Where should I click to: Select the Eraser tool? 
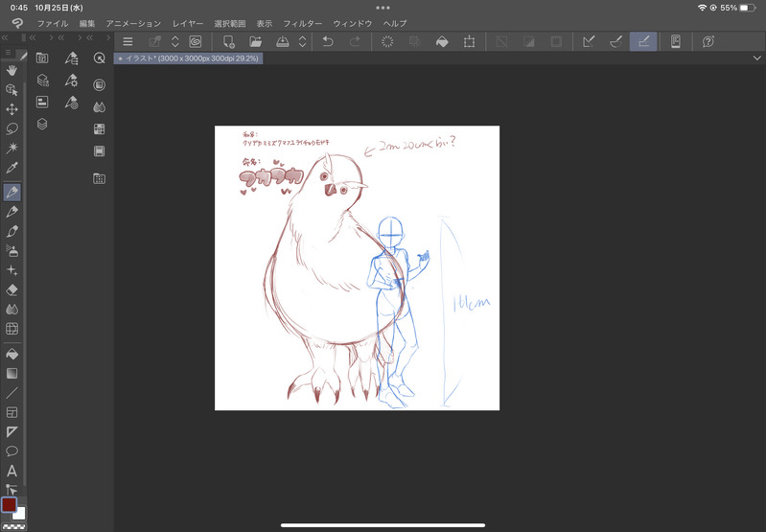(12, 289)
